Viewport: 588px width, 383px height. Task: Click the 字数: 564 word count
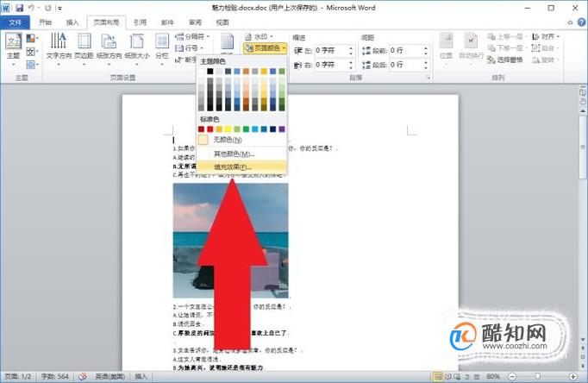click(x=55, y=376)
